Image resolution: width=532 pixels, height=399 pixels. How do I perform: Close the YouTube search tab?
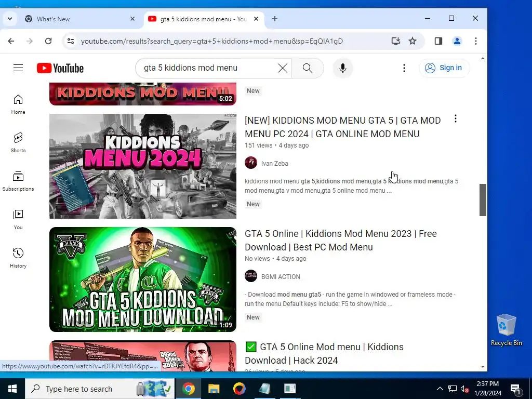(256, 19)
